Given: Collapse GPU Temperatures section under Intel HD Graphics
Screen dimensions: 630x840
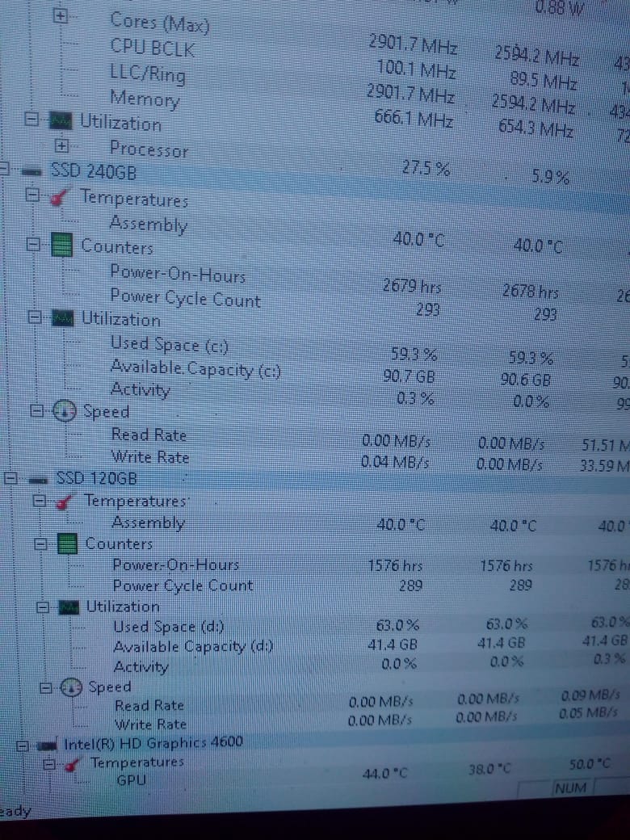Looking at the screenshot, I should tap(49, 763).
